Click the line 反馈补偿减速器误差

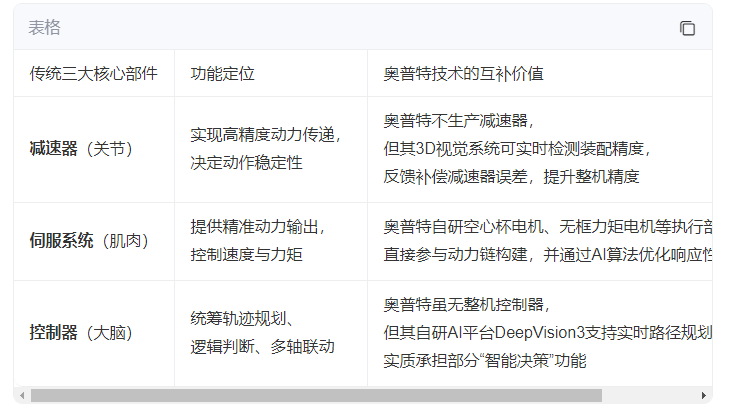click(511, 177)
